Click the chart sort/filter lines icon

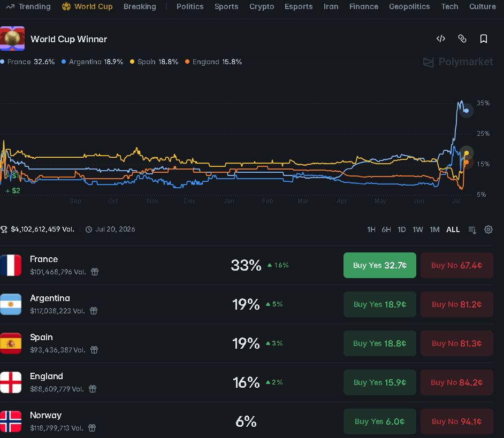tap(472, 230)
